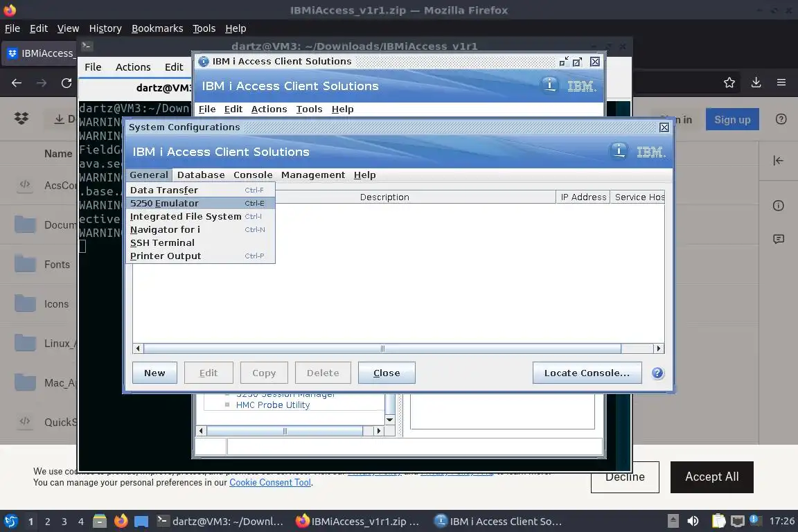Click the info icon in System Configurations banner
Screen dimensions: 798x532
pyautogui.click(x=619, y=151)
